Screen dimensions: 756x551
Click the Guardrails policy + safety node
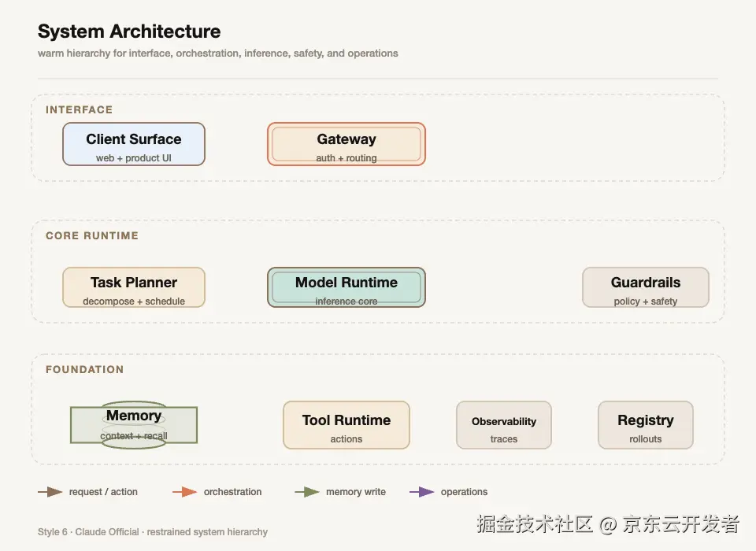click(646, 287)
